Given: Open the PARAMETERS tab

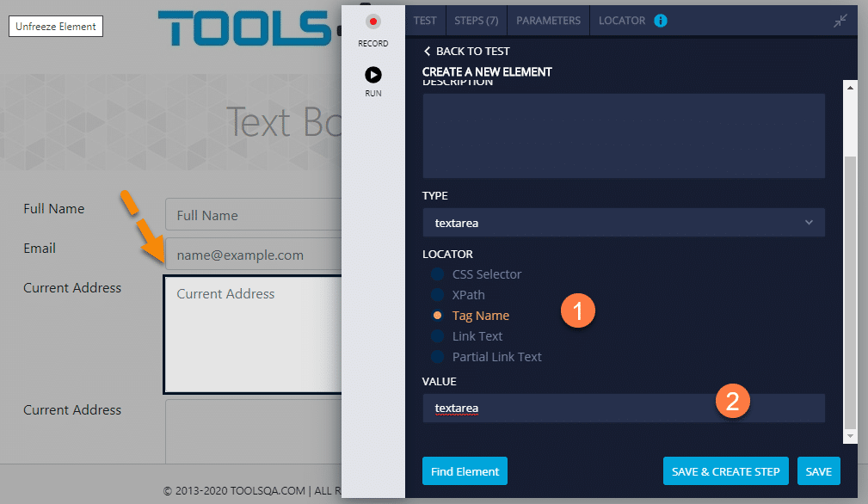Looking at the screenshot, I should coord(548,20).
